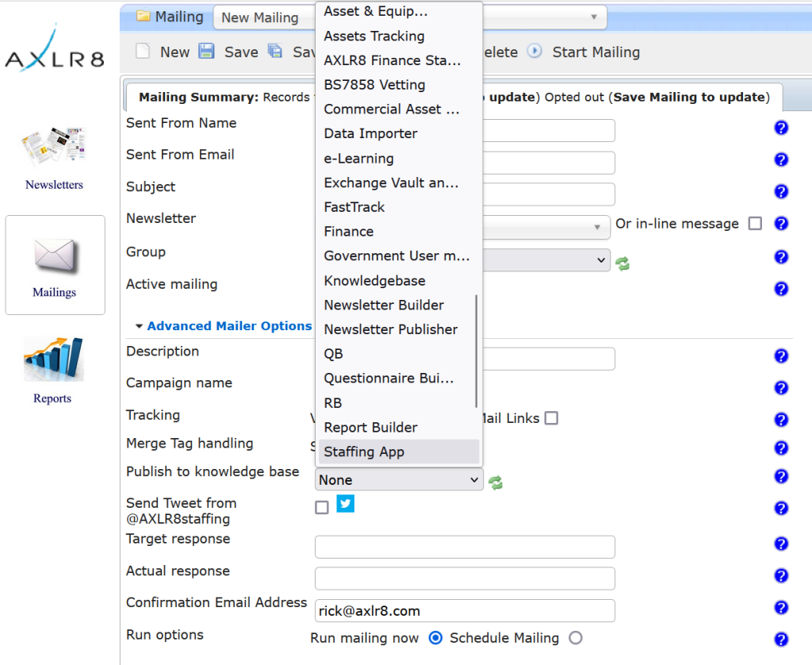812x665 pixels.
Task: Open the Publish to knowledge base dropdown
Action: pos(399,480)
